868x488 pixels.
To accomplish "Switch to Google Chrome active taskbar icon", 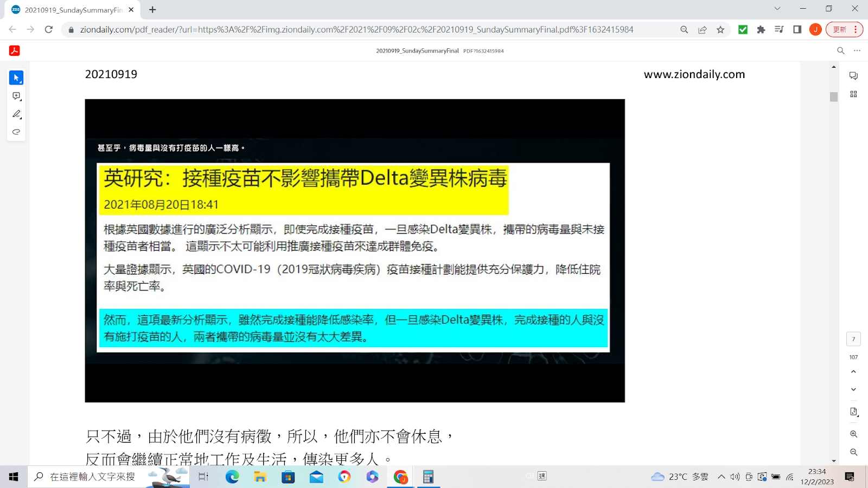I will point(400,477).
